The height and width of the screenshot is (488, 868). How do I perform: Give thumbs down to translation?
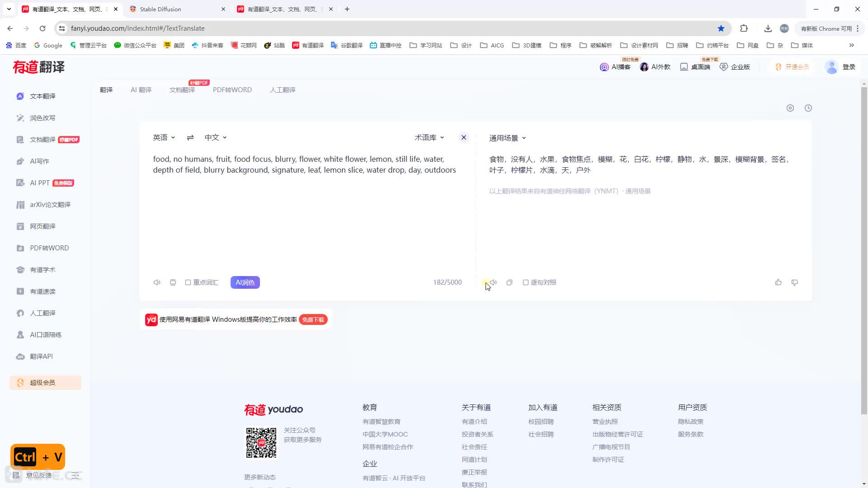pos(794,282)
